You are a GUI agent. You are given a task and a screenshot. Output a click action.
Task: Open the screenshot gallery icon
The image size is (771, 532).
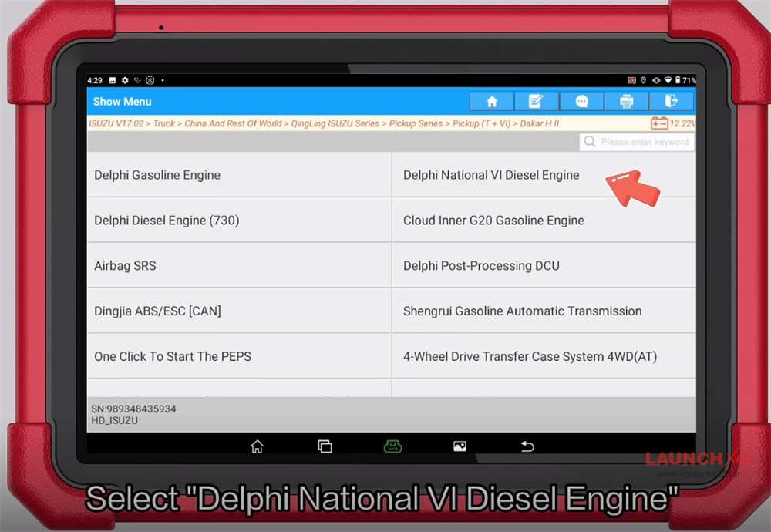(460, 446)
